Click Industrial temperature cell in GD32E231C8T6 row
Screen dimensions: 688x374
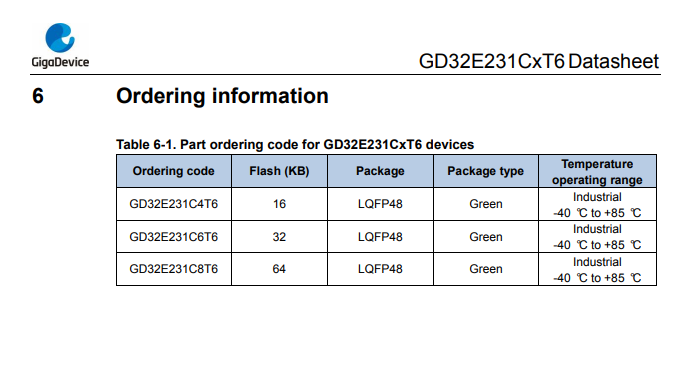(x=597, y=270)
